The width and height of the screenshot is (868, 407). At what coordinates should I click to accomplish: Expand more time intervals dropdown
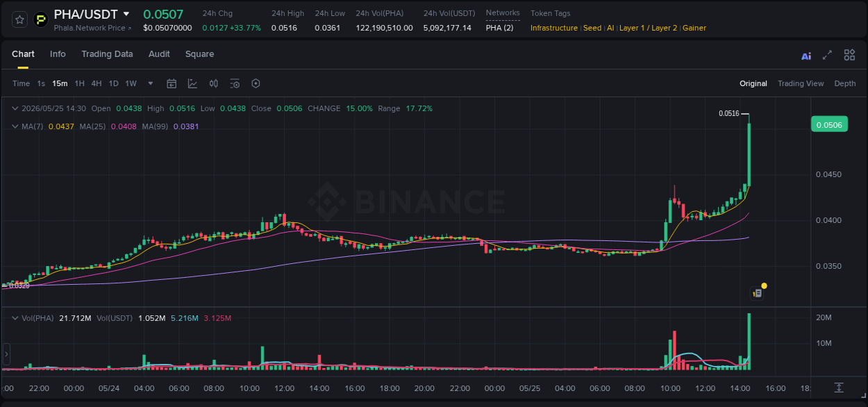[151, 83]
